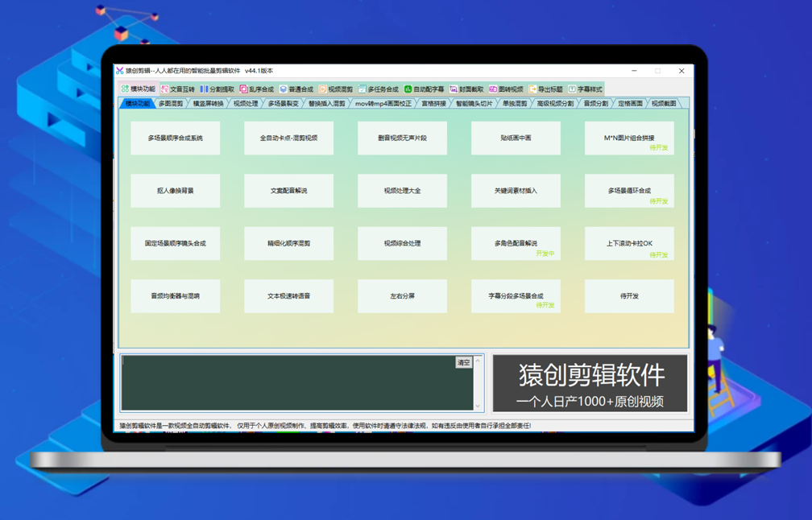Open the 字幕样式 toolbar icon
Screen dimensions: 812x520
[x=572, y=89]
